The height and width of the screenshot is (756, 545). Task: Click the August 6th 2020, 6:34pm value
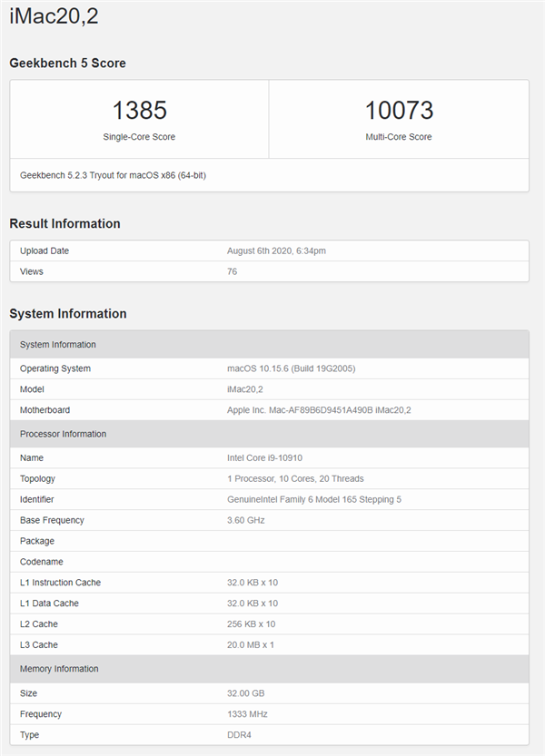277,250
